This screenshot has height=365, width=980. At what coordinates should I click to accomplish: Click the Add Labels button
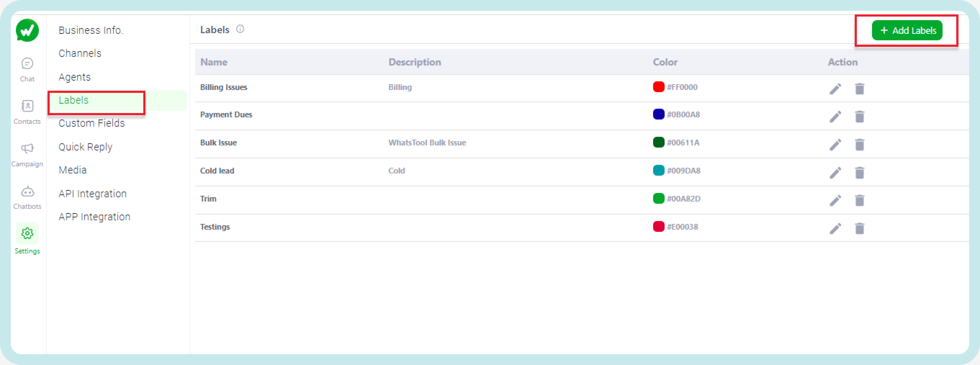[x=907, y=30]
